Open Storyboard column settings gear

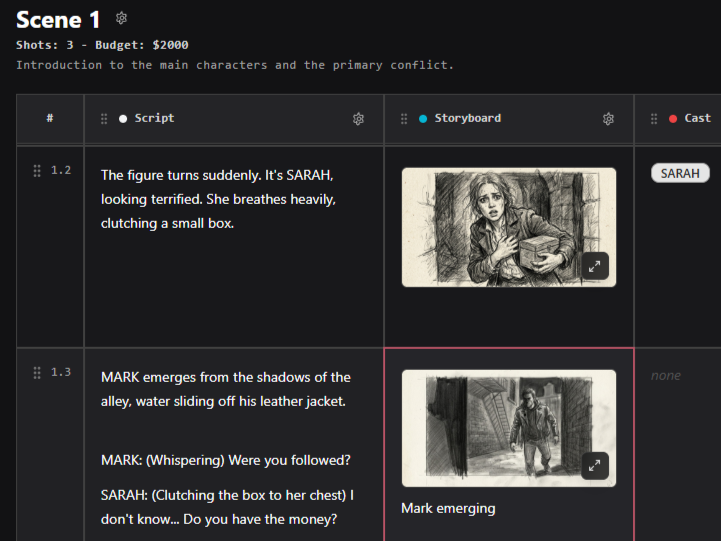tap(608, 119)
